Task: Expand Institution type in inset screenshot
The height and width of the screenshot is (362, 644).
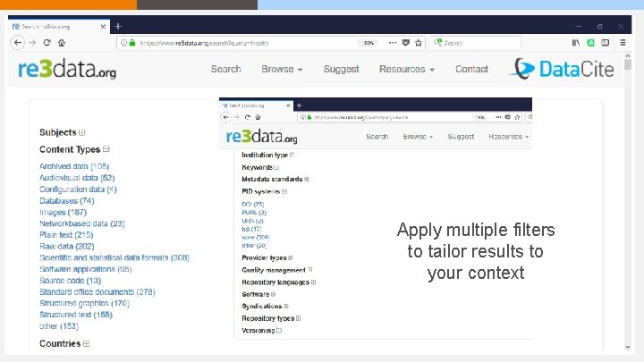Action: [x=292, y=156]
